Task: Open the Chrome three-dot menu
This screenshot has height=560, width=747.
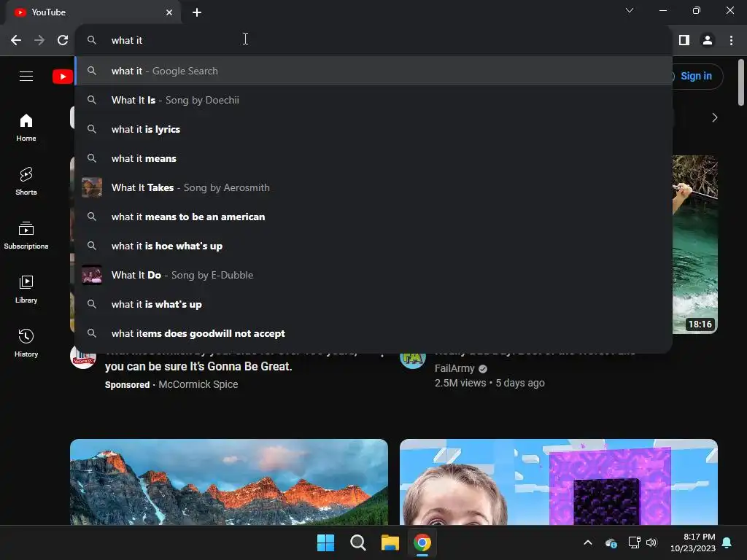Action: coord(731,41)
